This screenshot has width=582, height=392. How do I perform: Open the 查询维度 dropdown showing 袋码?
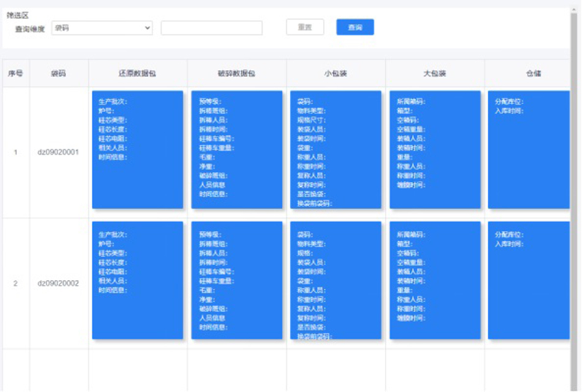[102, 28]
